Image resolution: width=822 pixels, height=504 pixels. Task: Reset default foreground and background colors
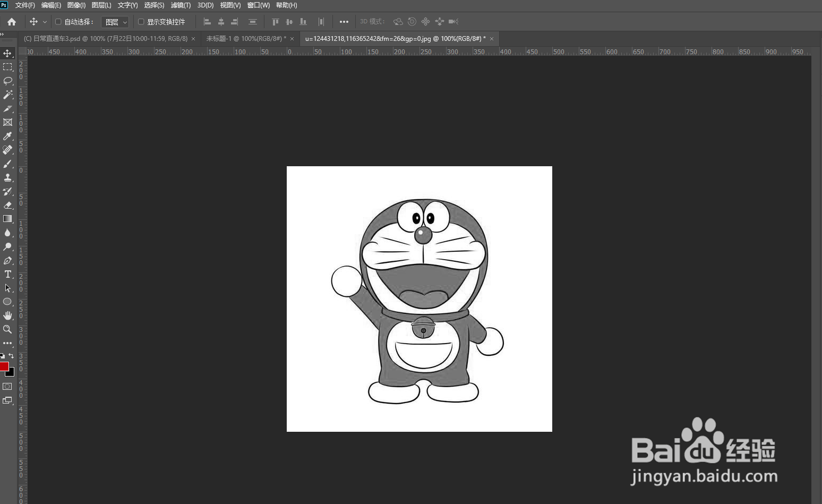click(x=3, y=356)
